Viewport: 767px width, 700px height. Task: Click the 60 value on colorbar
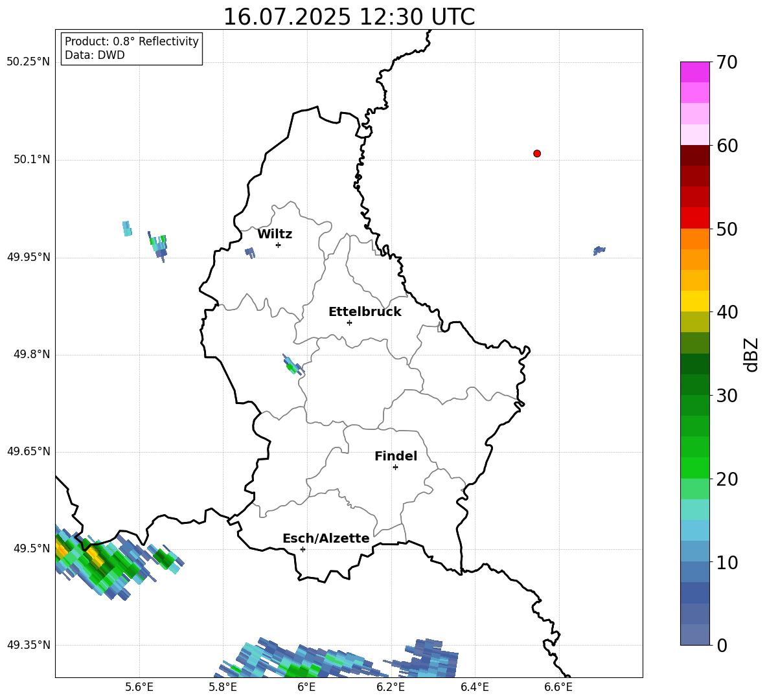727,146
